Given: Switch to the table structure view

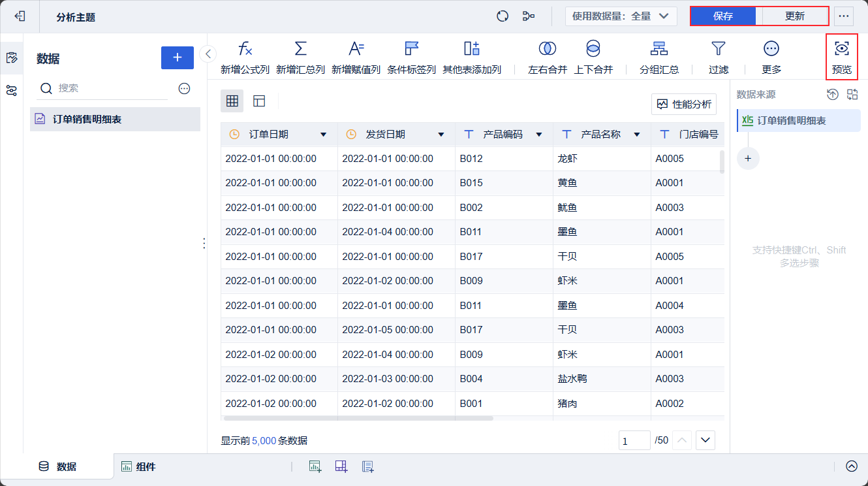Looking at the screenshot, I should 259,101.
